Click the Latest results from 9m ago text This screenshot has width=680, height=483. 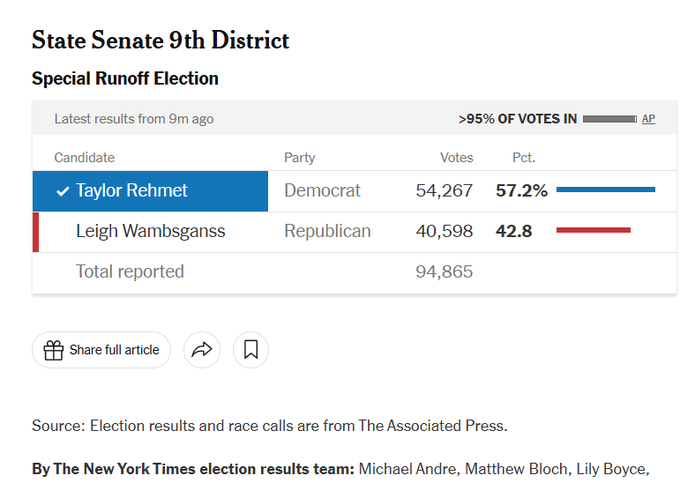click(x=134, y=119)
